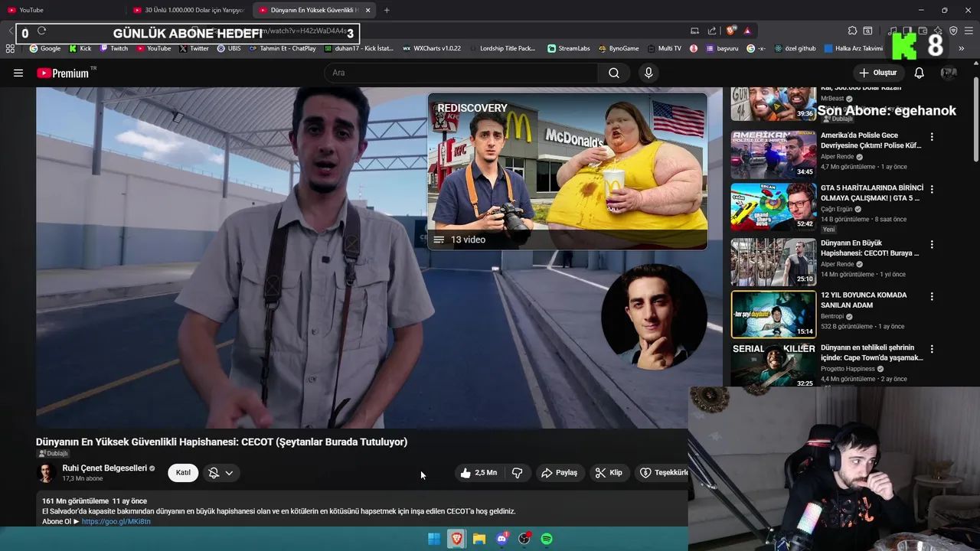
Task: Open the Cape Town'da yaşamak video title
Action: [x=871, y=353]
